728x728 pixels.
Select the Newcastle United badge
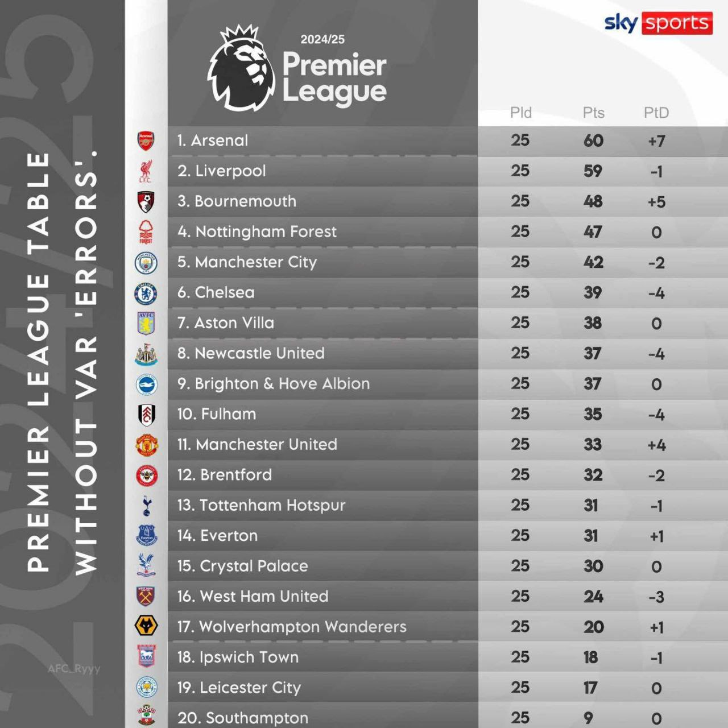pyautogui.click(x=146, y=354)
